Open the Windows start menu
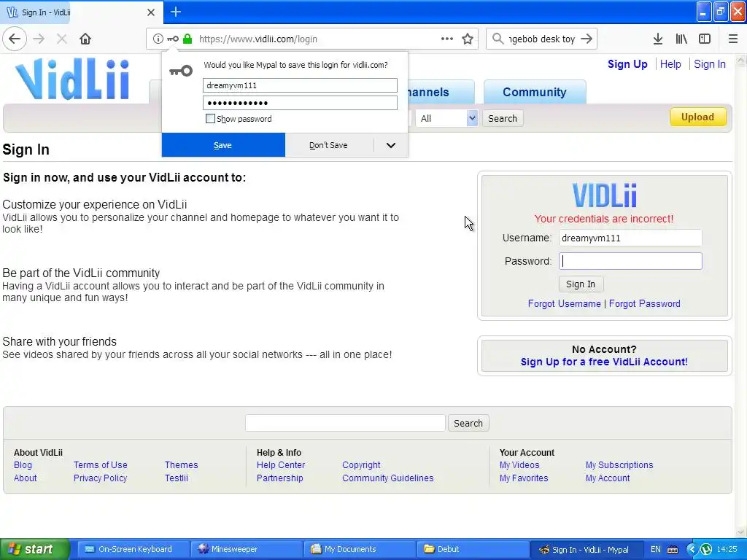Image resolution: width=747 pixels, height=560 pixels. (x=34, y=549)
